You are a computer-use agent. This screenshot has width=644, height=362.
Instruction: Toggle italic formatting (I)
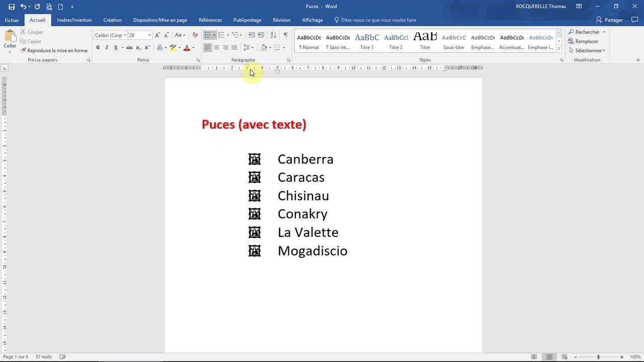click(x=107, y=48)
